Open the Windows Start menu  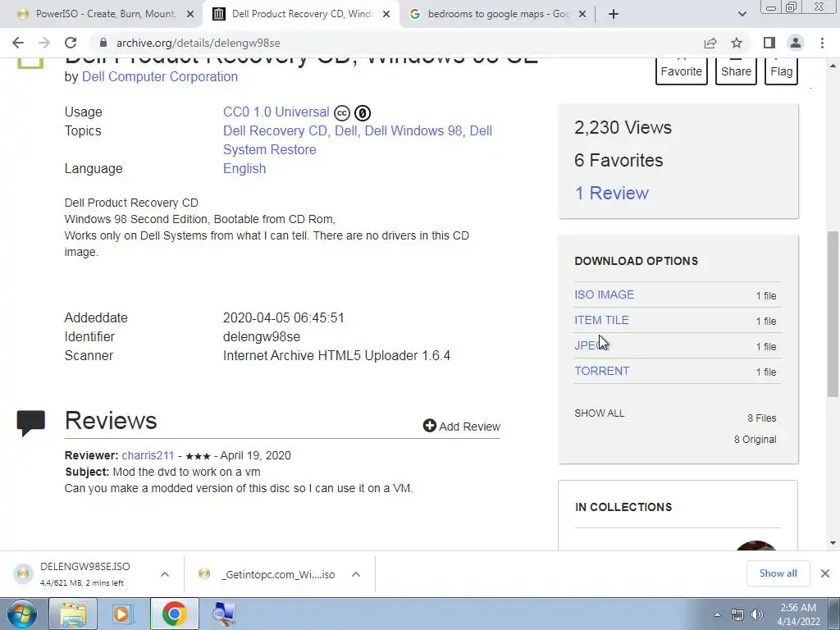[22, 614]
